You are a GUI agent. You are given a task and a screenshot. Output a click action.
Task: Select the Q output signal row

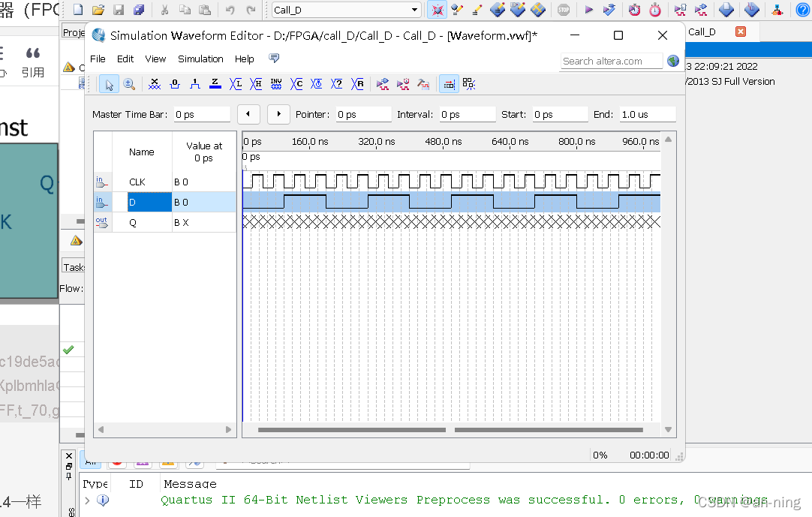click(x=165, y=222)
